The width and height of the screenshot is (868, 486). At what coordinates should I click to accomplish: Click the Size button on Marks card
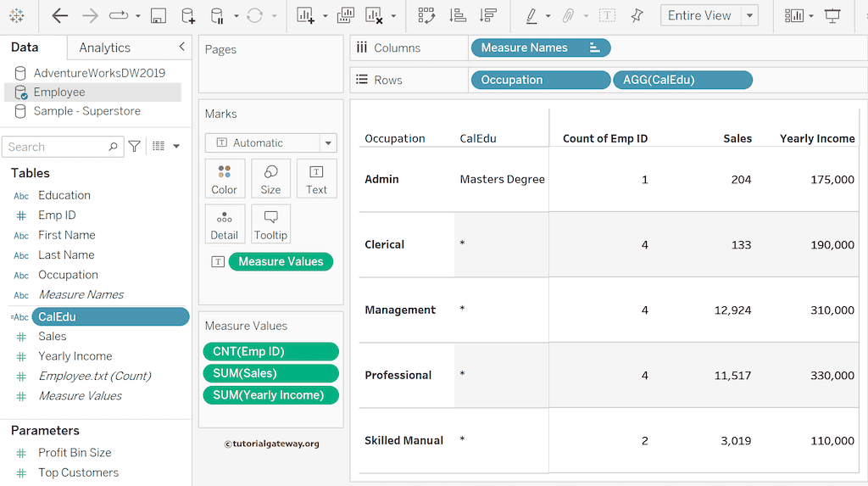point(270,178)
